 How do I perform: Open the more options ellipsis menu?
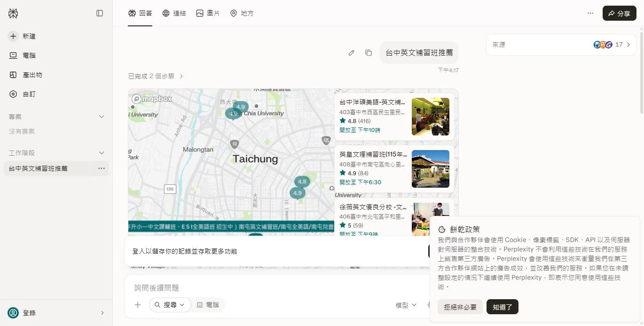click(x=590, y=13)
